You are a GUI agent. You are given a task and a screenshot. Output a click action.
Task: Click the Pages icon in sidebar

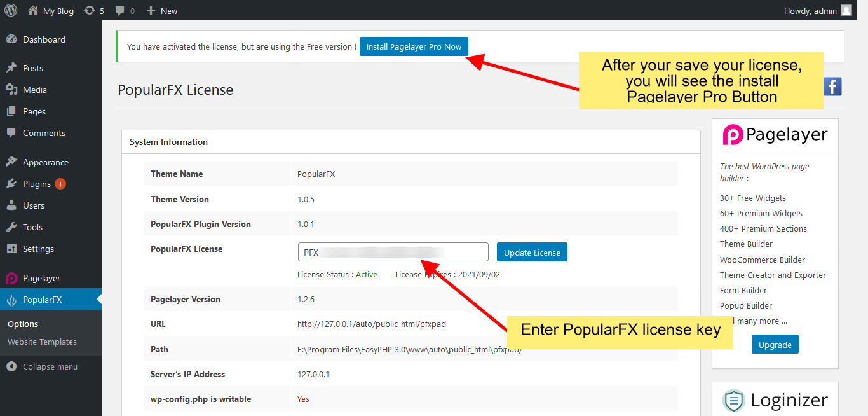(x=11, y=111)
